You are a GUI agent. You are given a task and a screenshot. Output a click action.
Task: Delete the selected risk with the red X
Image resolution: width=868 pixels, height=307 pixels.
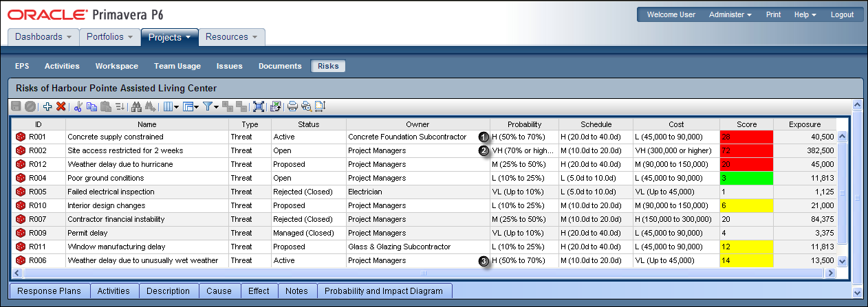click(61, 106)
